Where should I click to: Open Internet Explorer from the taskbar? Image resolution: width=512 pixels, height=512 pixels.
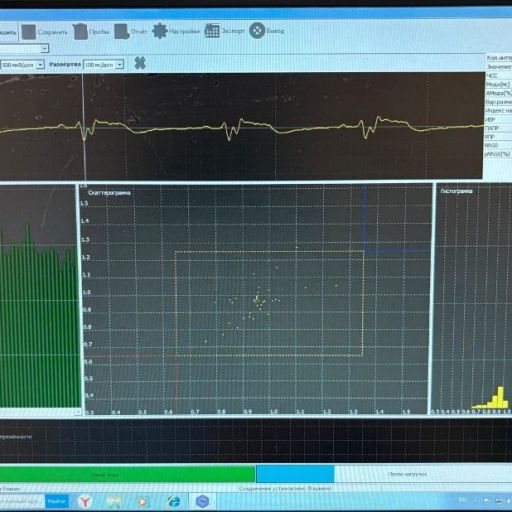click(174, 501)
